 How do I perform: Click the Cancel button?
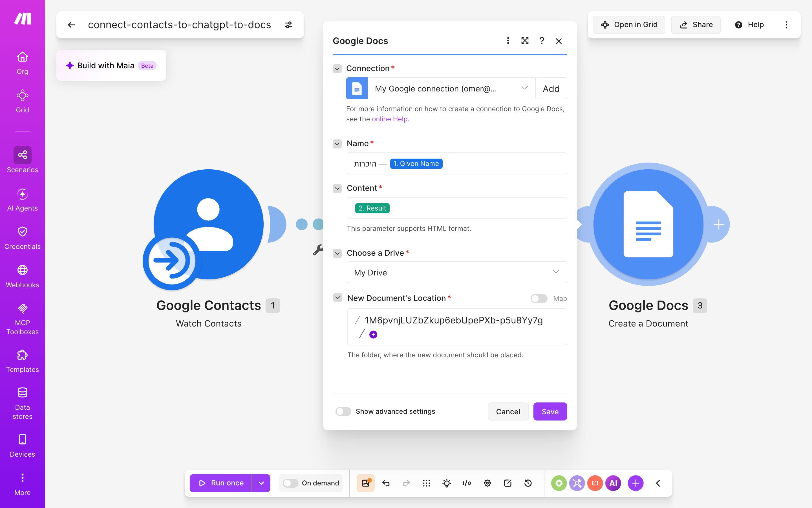tap(508, 411)
